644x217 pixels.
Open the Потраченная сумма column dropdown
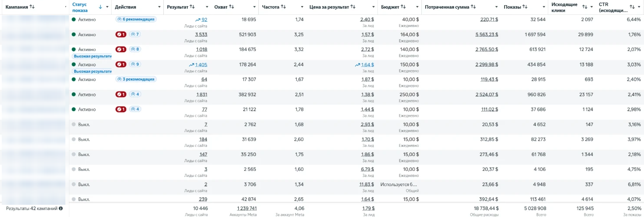pyautogui.click(x=497, y=7)
